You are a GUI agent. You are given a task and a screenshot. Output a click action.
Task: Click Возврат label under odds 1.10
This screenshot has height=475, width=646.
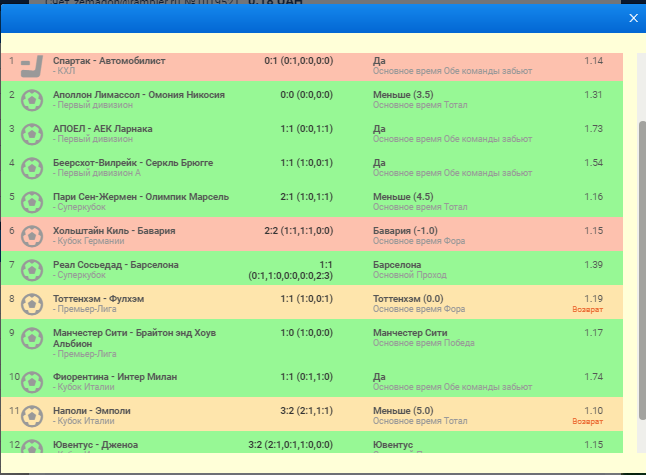pos(587,421)
